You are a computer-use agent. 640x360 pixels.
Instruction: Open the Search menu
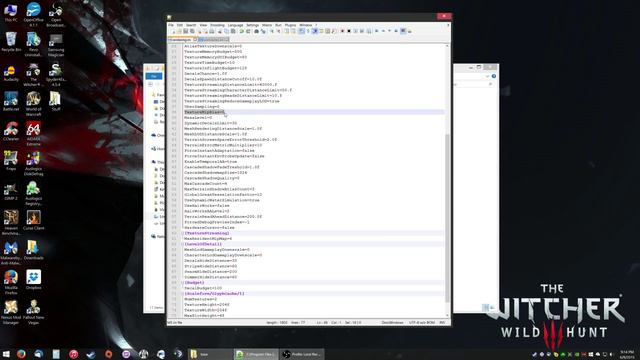pos(191,25)
